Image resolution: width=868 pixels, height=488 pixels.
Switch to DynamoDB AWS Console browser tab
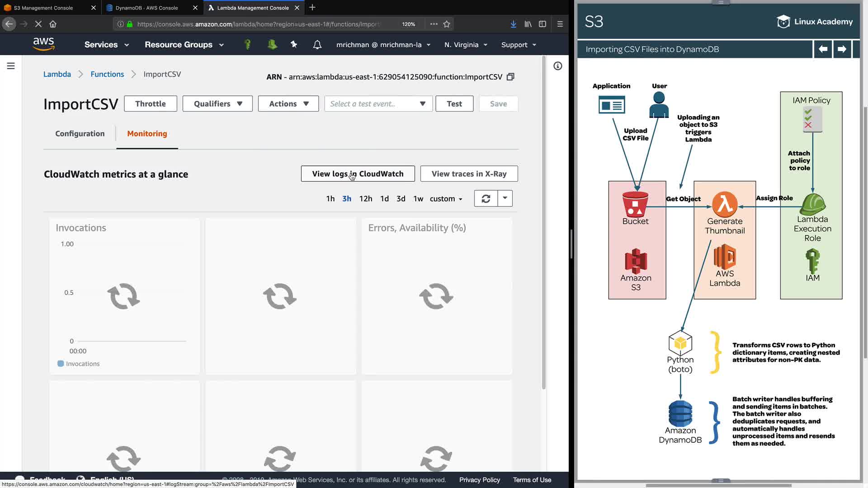147,8
